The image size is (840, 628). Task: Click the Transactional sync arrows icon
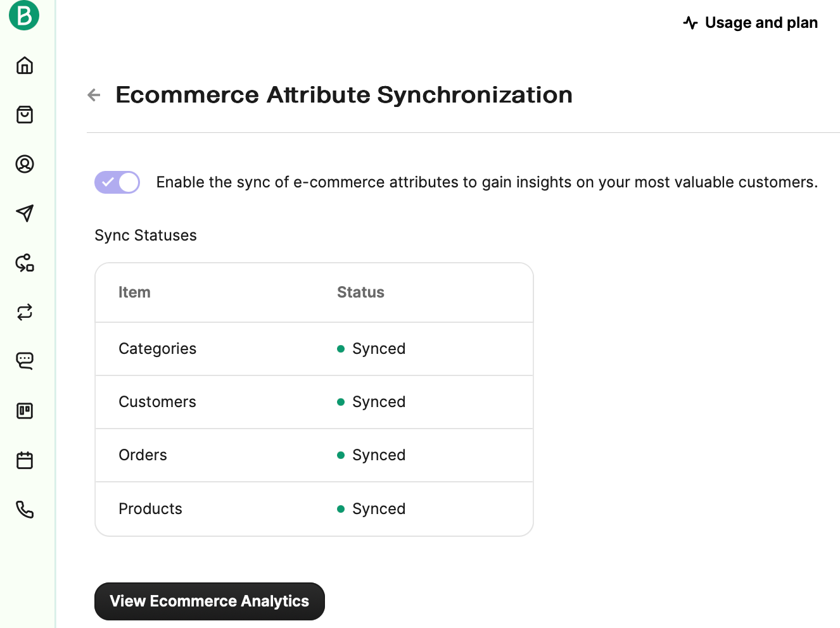(24, 312)
